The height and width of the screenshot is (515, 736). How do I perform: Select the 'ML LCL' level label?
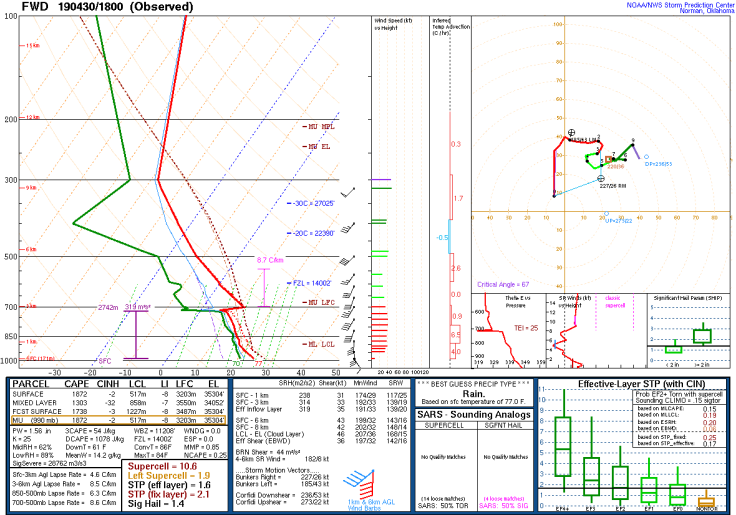pos(319,344)
